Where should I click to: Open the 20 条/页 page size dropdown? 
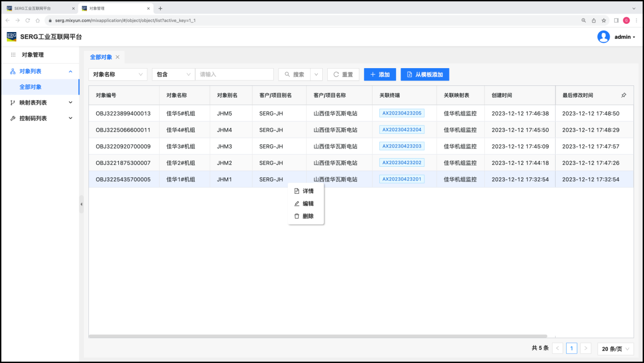coord(616,348)
